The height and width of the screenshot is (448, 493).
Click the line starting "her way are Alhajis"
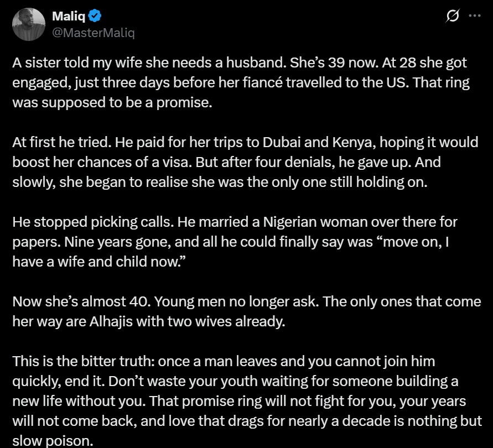[148, 321]
